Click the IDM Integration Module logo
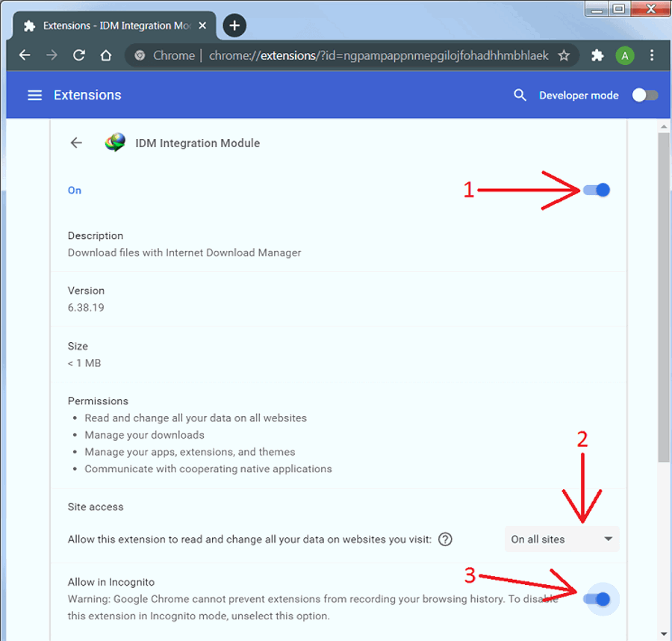Image resolution: width=672 pixels, height=641 pixels. pos(115,143)
